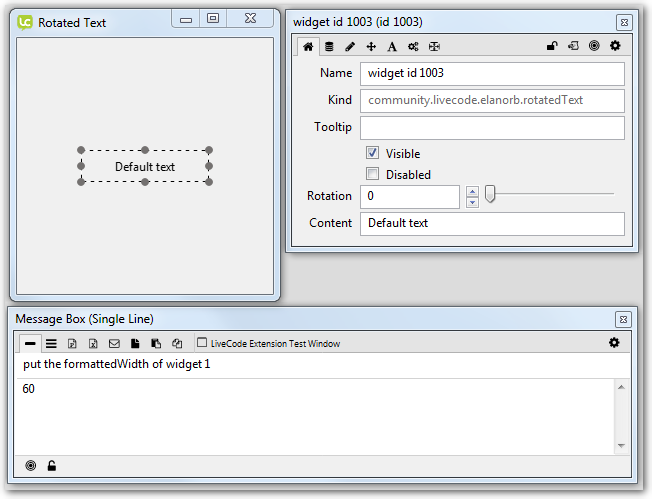Click the Rotation slider handle
Image resolution: width=652 pixels, height=499 pixels.
(490, 195)
